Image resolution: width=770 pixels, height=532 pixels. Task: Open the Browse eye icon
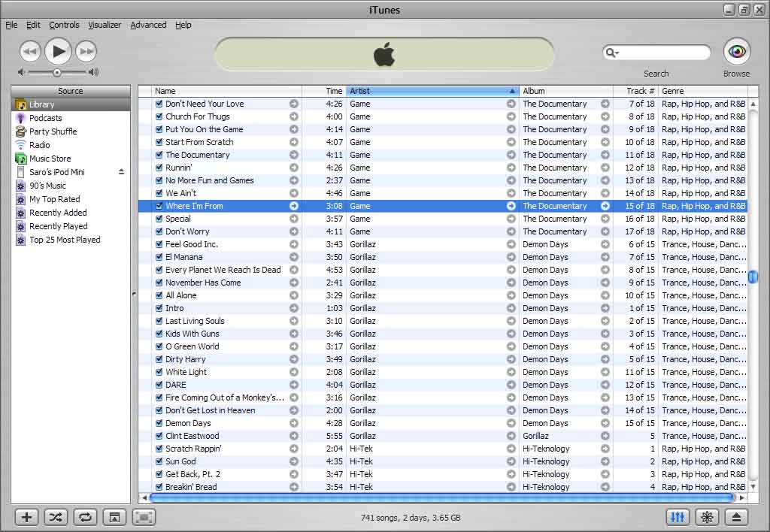[737, 52]
